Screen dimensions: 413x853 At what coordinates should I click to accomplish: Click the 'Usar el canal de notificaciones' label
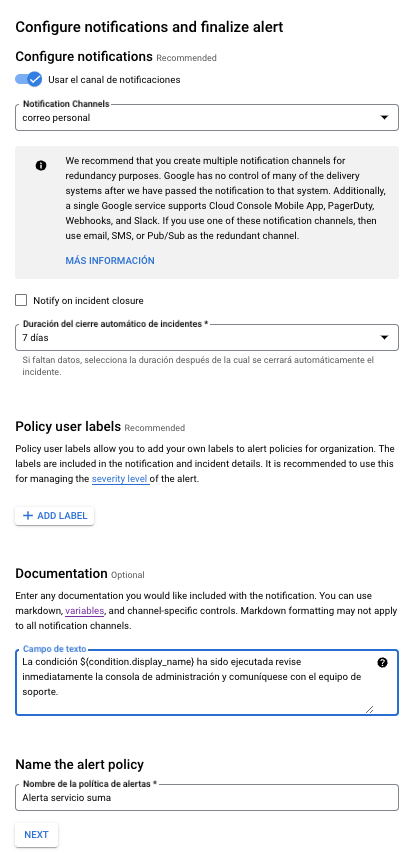(114, 79)
